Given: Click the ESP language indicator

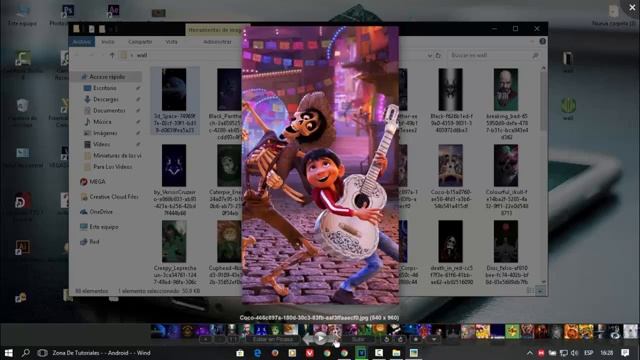Looking at the screenshot, I should pyautogui.click(x=589, y=353).
